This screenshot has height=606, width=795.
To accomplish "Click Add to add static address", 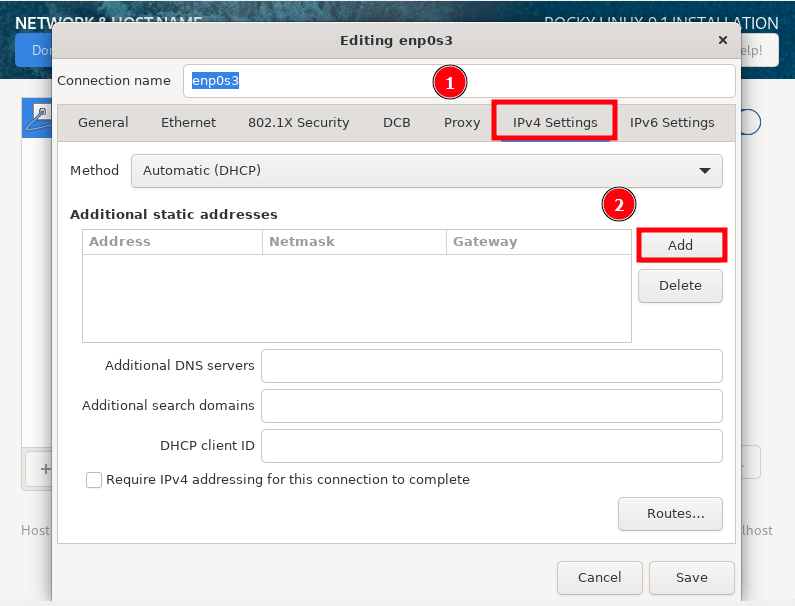I will point(680,245).
